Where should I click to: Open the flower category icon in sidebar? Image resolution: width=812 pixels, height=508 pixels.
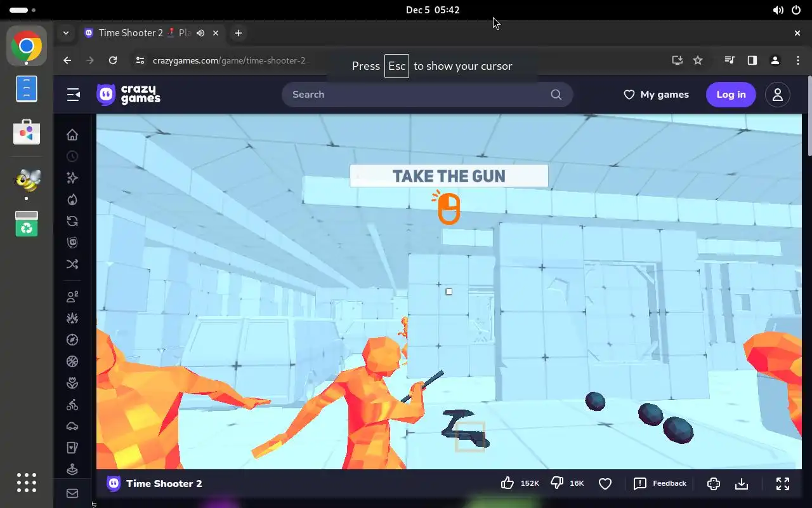click(x=72, y=383)
